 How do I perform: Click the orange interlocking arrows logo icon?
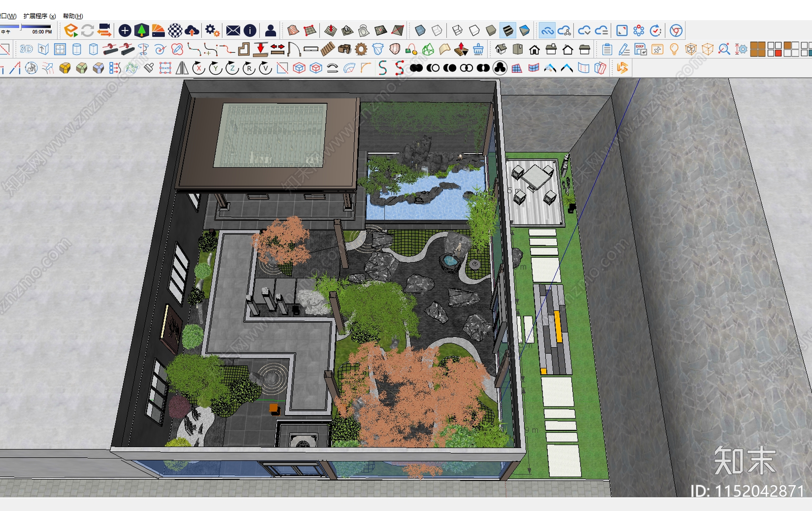tap(623, 68)
